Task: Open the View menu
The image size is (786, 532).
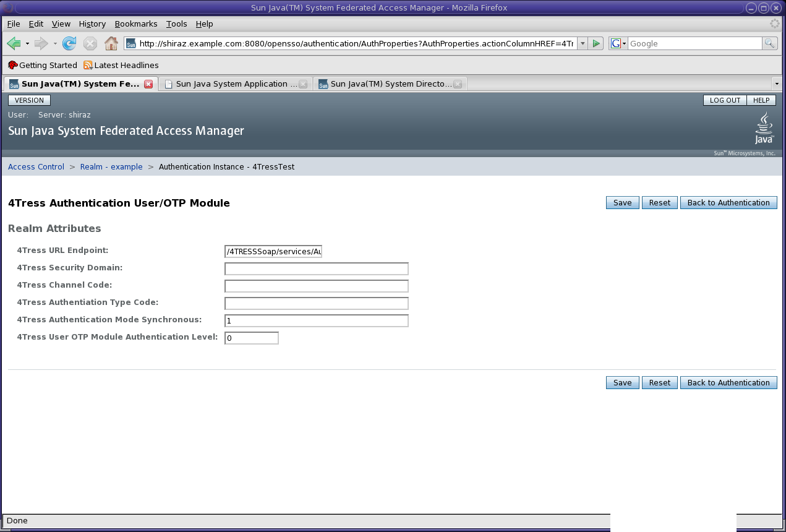Action: tap(61, 24)
